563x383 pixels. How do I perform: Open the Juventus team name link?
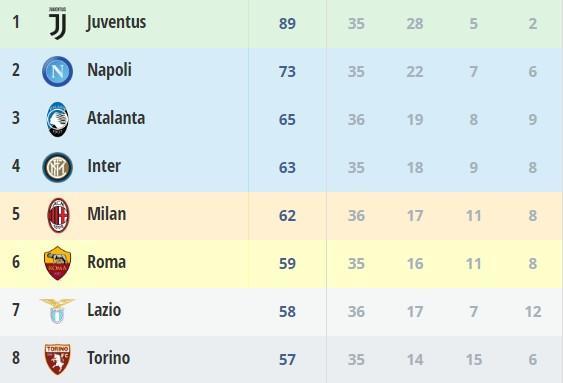(x=116, y=22)
